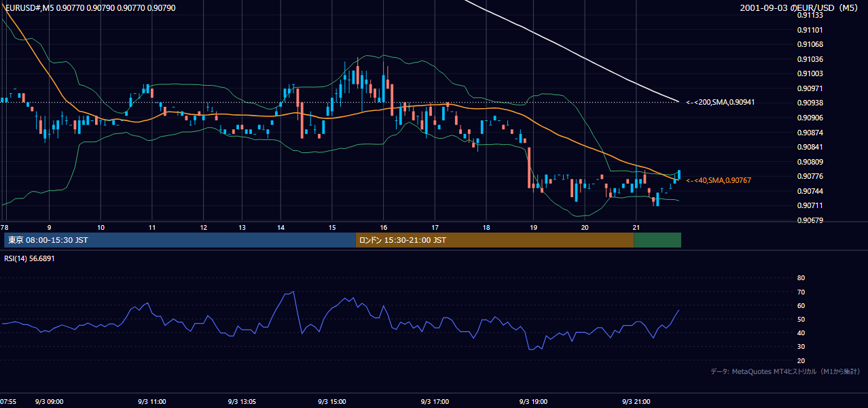868x408 pixels.
Task: Select the 200 SMA 0.90941 label
Action: tap(721, 102)
